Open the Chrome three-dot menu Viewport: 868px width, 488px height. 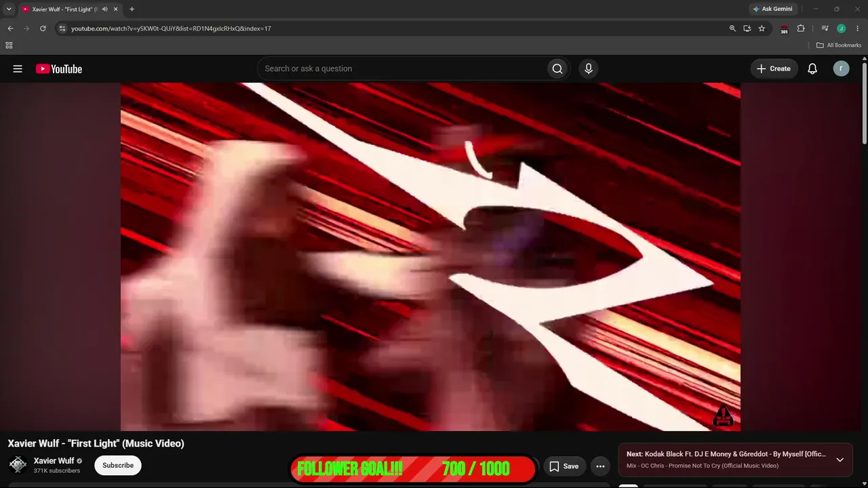[x=857, y=28]
